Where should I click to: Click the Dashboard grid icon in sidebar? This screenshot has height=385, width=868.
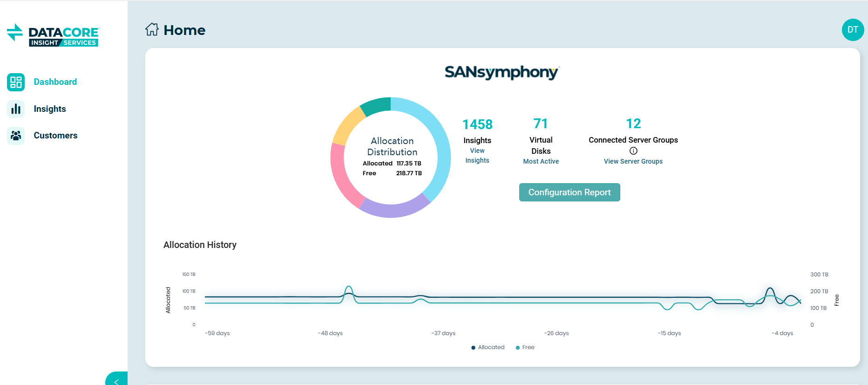coord(16,82)
